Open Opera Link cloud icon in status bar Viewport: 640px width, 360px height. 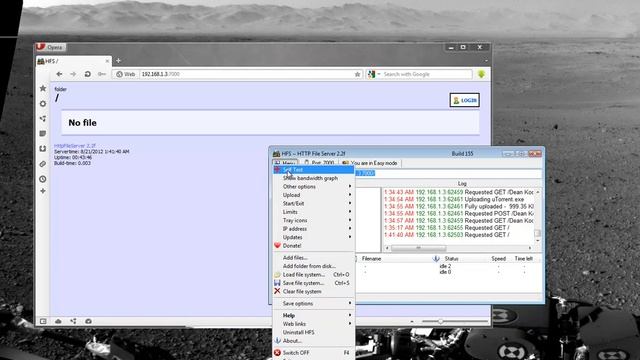pos(58,321)
